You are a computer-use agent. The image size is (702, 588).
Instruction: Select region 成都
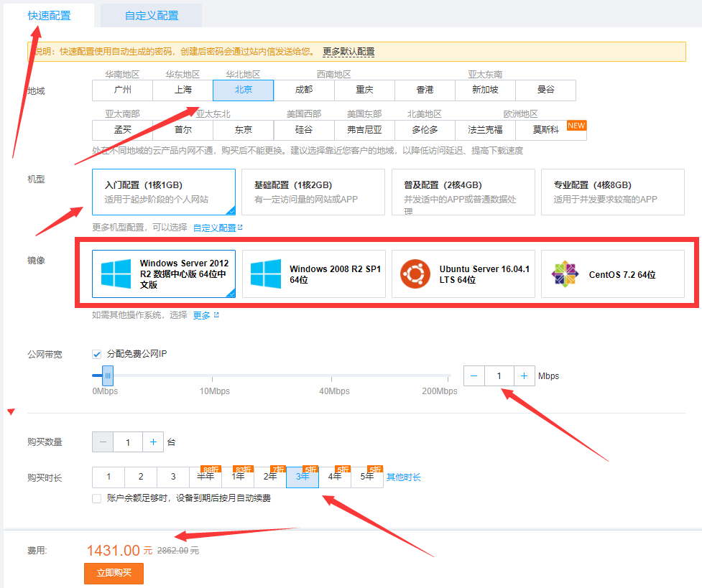[x=304, y=90]
